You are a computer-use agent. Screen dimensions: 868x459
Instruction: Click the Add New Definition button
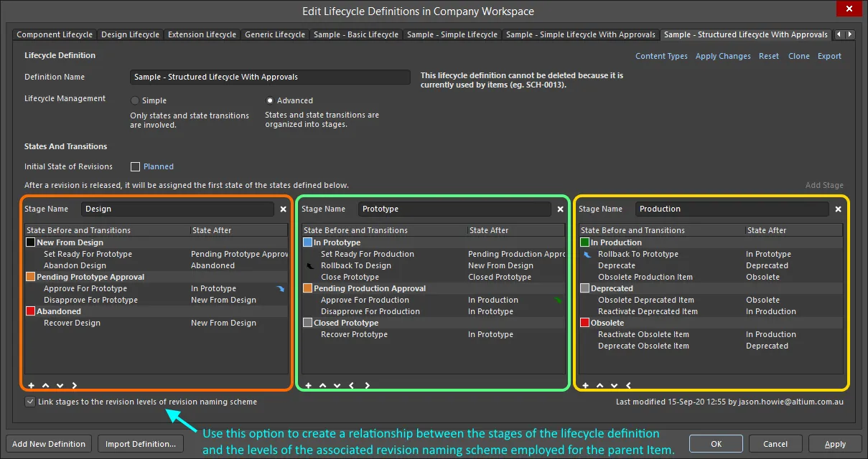pos(49,444)
